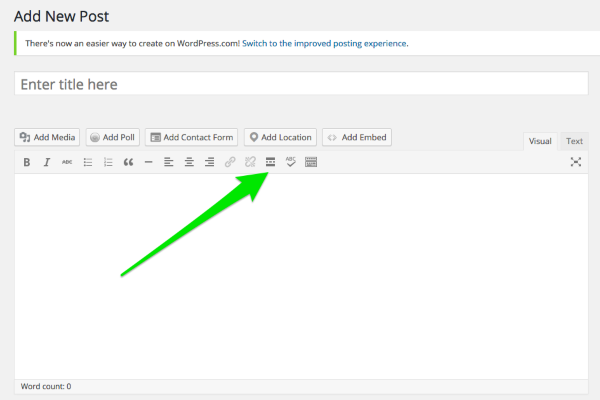Align text right

(209, 162)
